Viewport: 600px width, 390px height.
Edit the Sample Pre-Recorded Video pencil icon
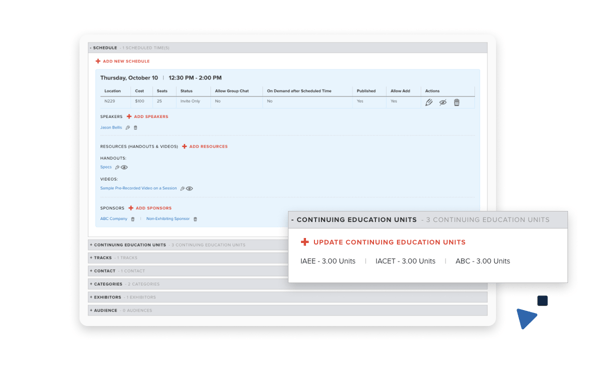click(182, 188)
